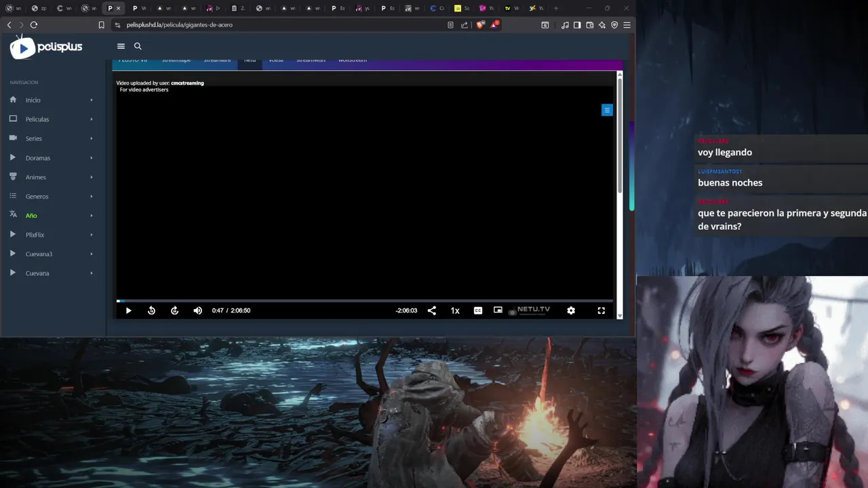Expand the Series submenu arrow
Screen dimensions: 868x488
point(92,138)
